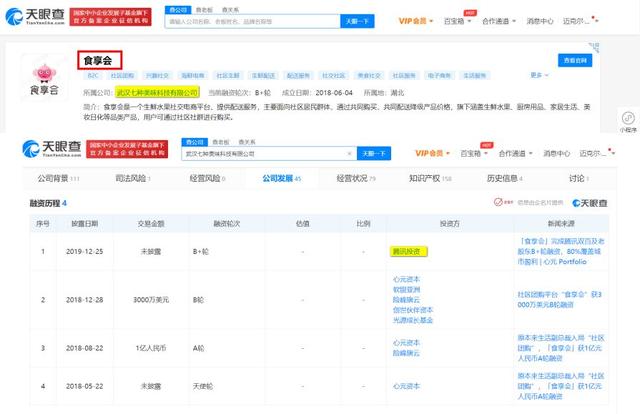This screenshot has height=414, width=640.
Task: Expand 更多 tags dropdown
Action: [539, 75]
